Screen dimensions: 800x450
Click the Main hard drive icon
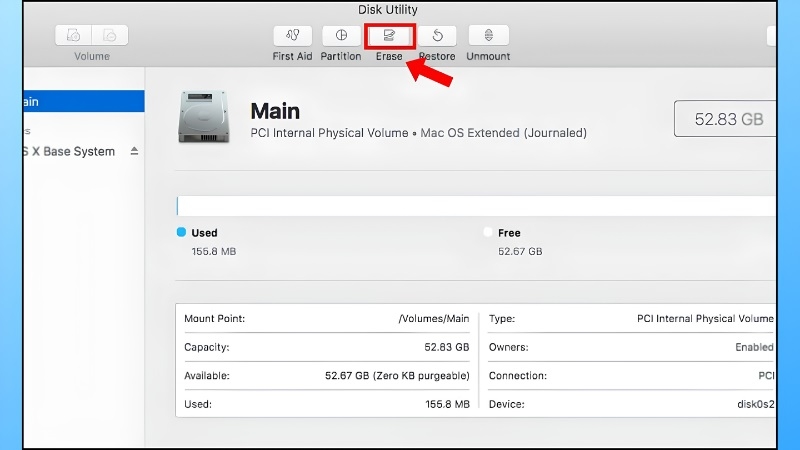203,117
